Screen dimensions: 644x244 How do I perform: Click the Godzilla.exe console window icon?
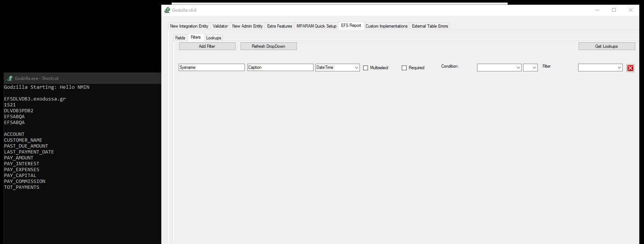pos(10,78)
